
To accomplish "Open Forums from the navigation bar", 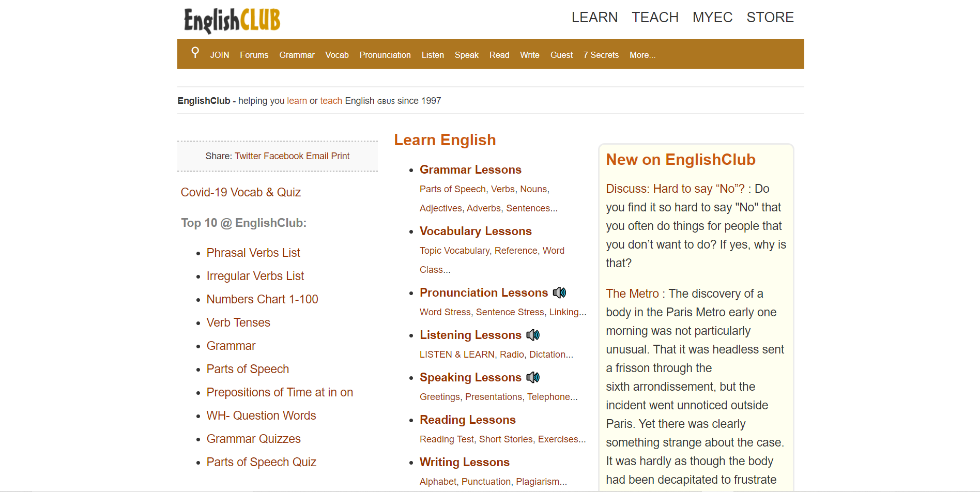I will point(254,55).
